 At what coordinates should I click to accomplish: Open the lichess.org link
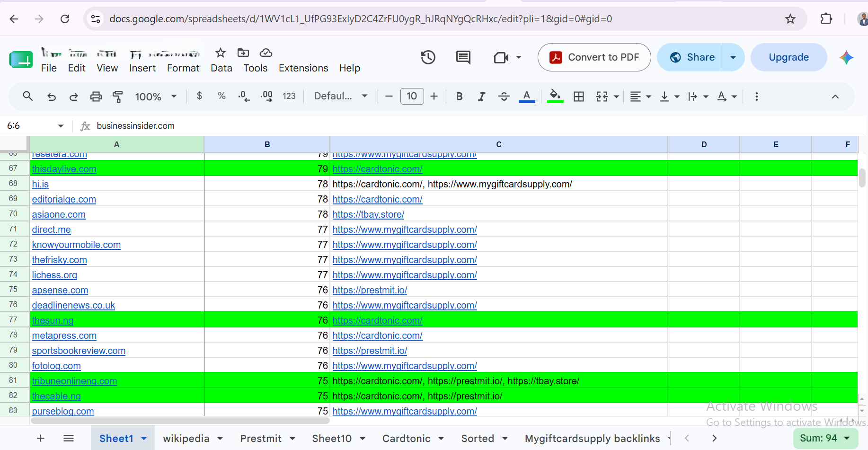[x=54, y=275]
